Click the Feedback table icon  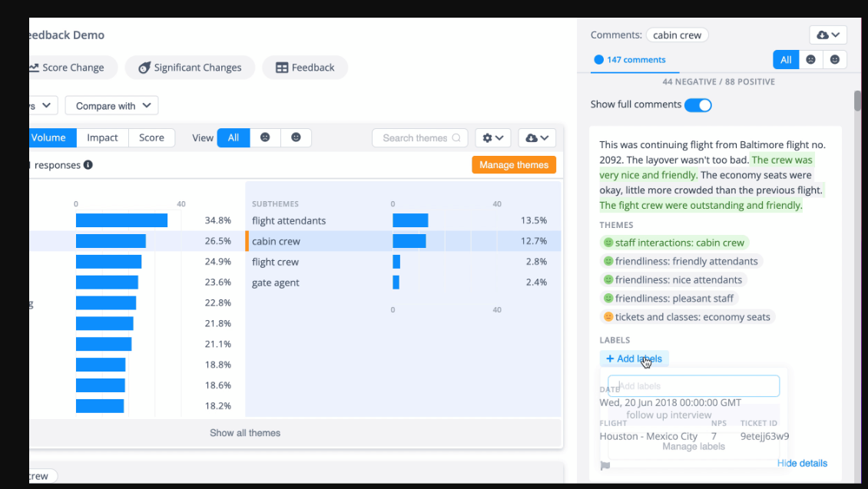282,68
